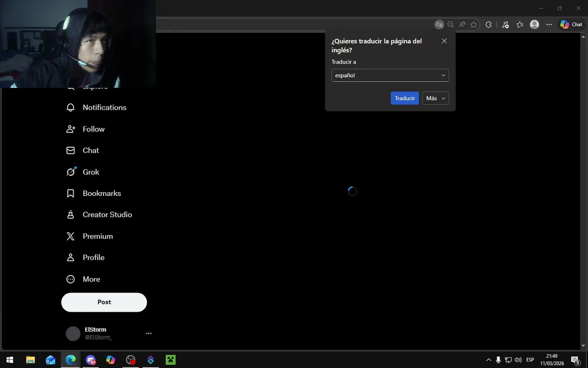Click the ElStorm profile avatar
588x368 pixels.
pyautogui.click(x=73, y=333)
